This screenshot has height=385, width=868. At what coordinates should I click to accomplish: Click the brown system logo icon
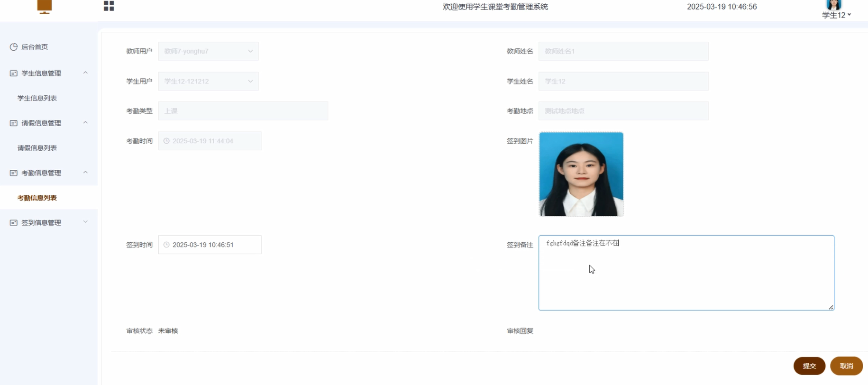pyautogui.click(x=45, y=7)
